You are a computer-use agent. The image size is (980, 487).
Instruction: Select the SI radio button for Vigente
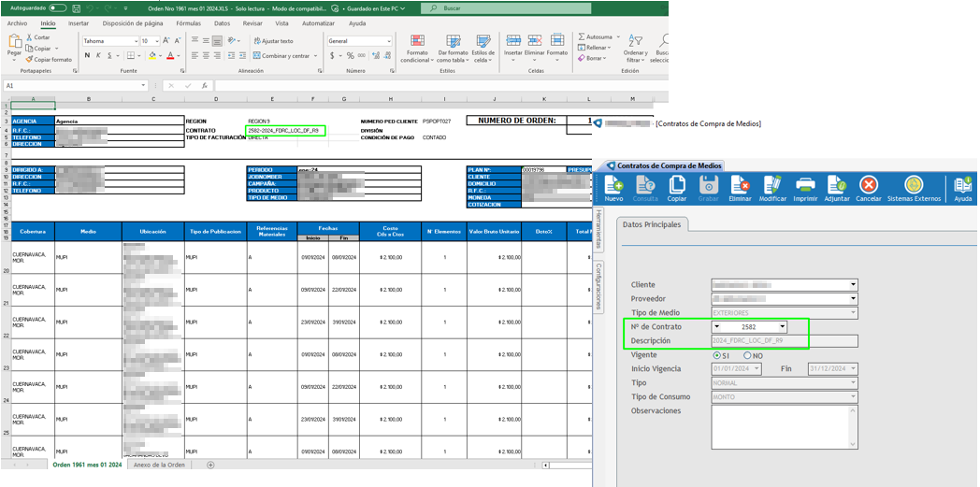click(717, 355)
